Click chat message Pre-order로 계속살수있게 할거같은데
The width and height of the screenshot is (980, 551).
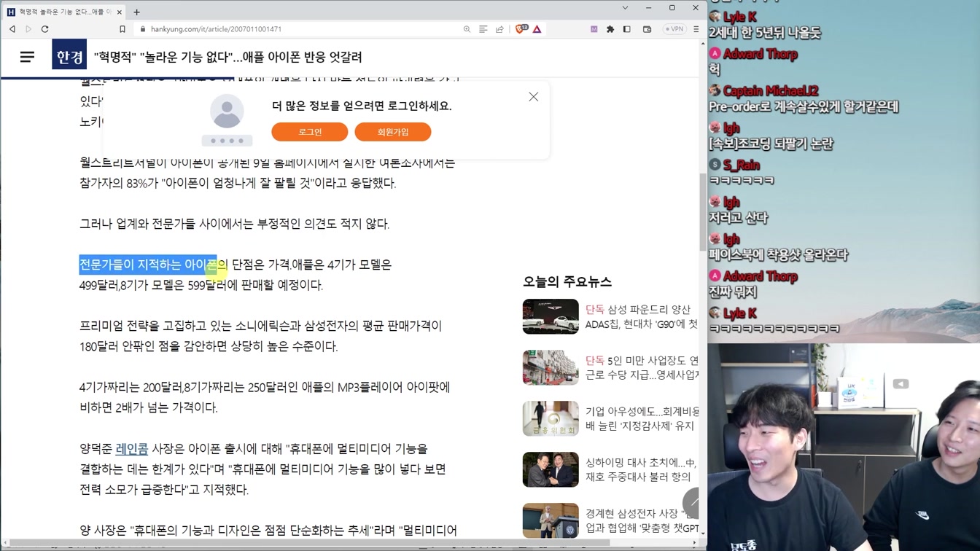click(803, 107)
